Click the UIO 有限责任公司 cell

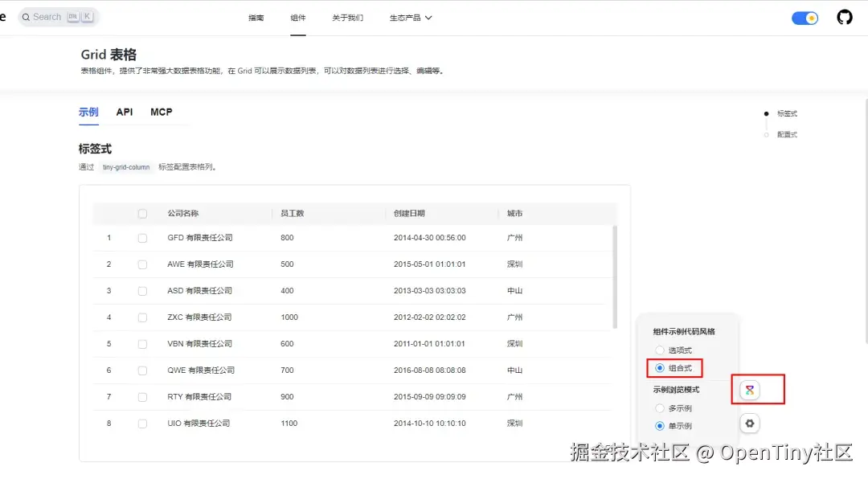(199, 424)
